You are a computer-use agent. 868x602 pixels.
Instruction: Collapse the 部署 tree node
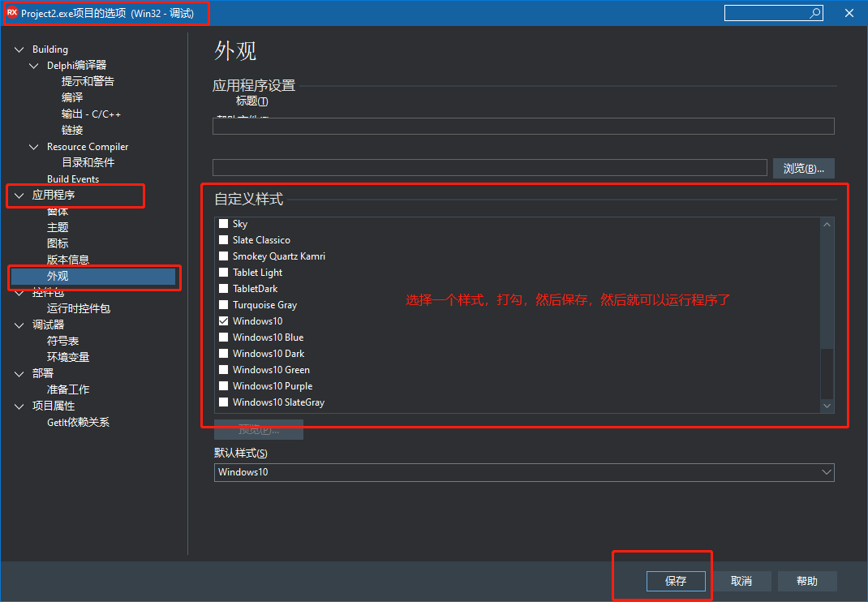[x=19, y=374]
